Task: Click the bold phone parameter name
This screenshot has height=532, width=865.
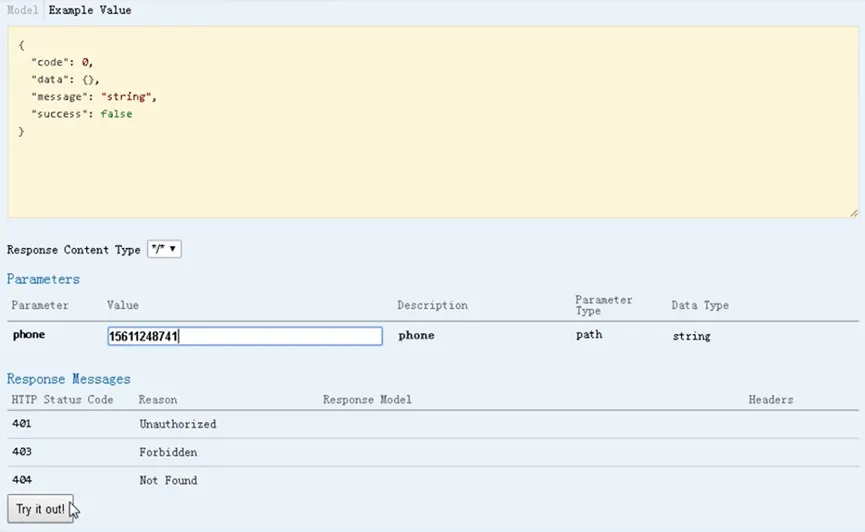Action: (29, 335)
